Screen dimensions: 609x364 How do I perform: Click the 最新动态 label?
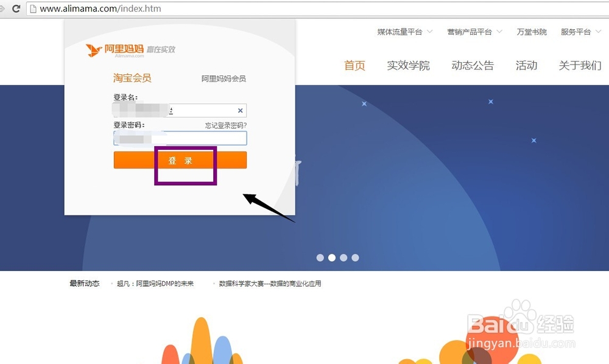(84, 283)
